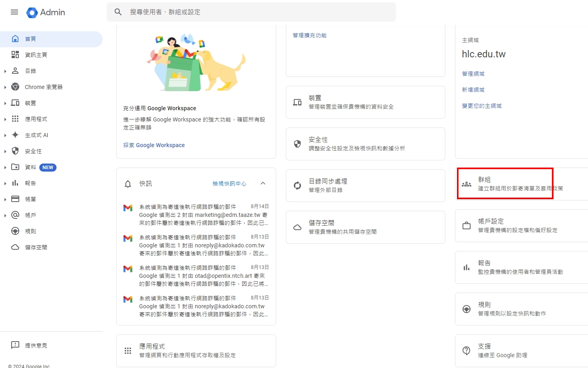The height and width of the screenshot is (368, 588).
Task: Expand the 目錄 sidebar tree arrow
Action: 5,71
